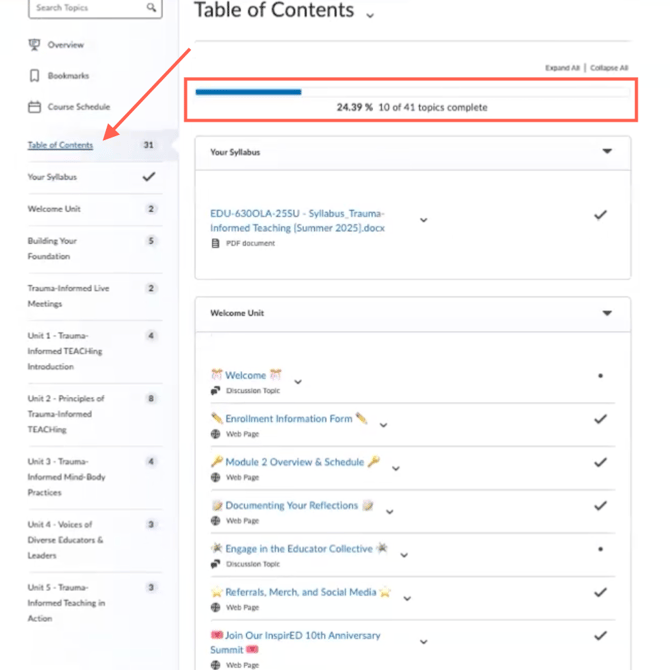Click the Course Schedule calendar icon
Image resolution: width=670 pixels, height=670 pixels.
click(x=35, y=107)
